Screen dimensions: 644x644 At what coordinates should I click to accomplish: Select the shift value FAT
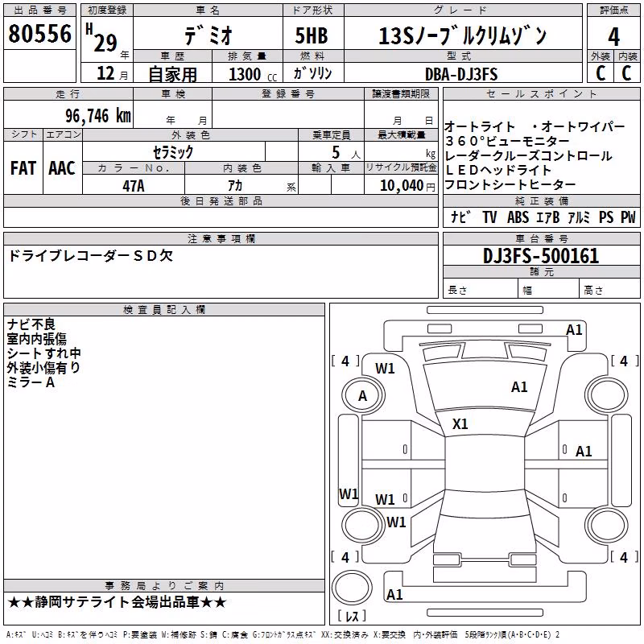(23, 168)
